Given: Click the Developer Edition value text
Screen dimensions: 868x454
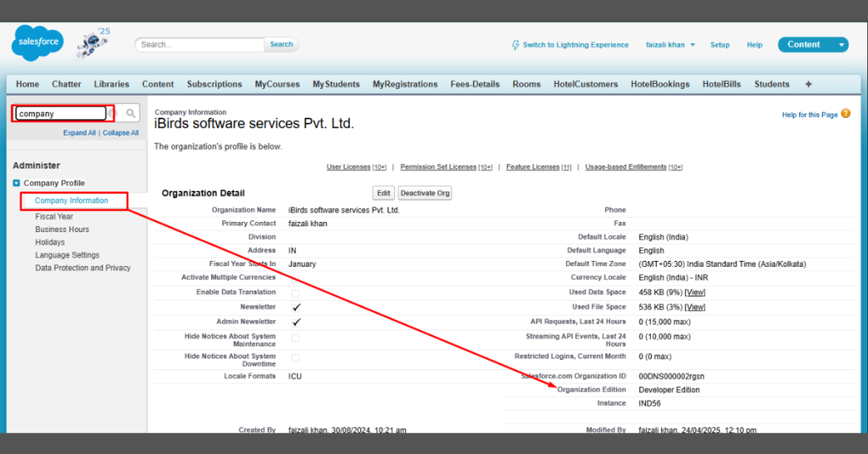Looking at the screenshot, I should 670,390.
